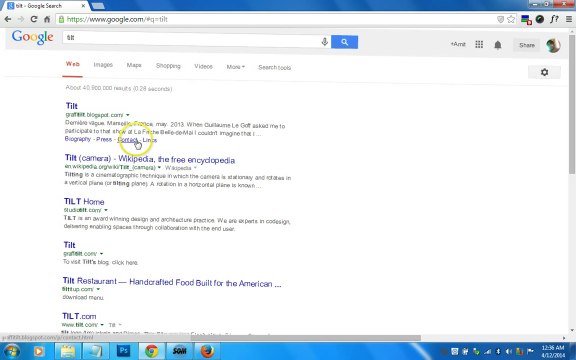Expand arrow beside graffitilt.com URL

point(101,253)
